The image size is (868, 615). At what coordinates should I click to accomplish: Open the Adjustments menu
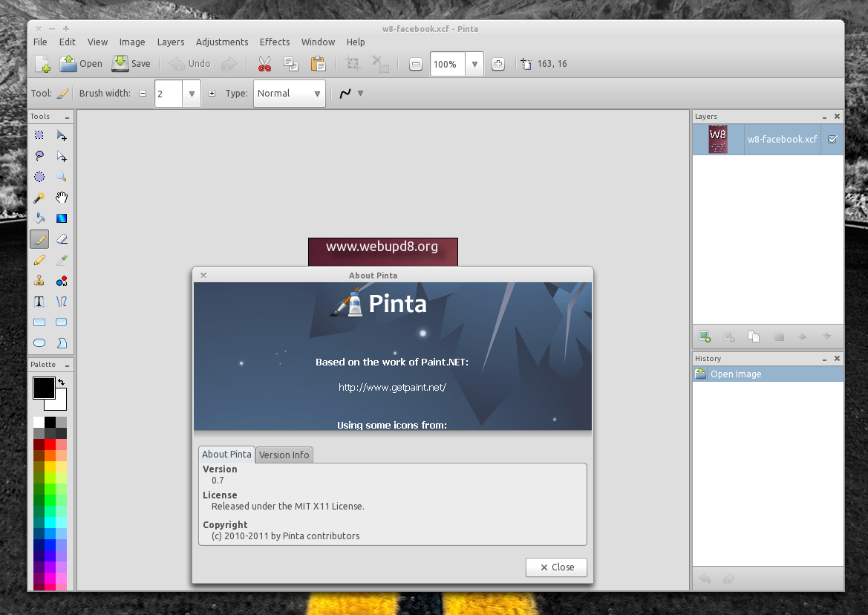click(x=222, y=42)
